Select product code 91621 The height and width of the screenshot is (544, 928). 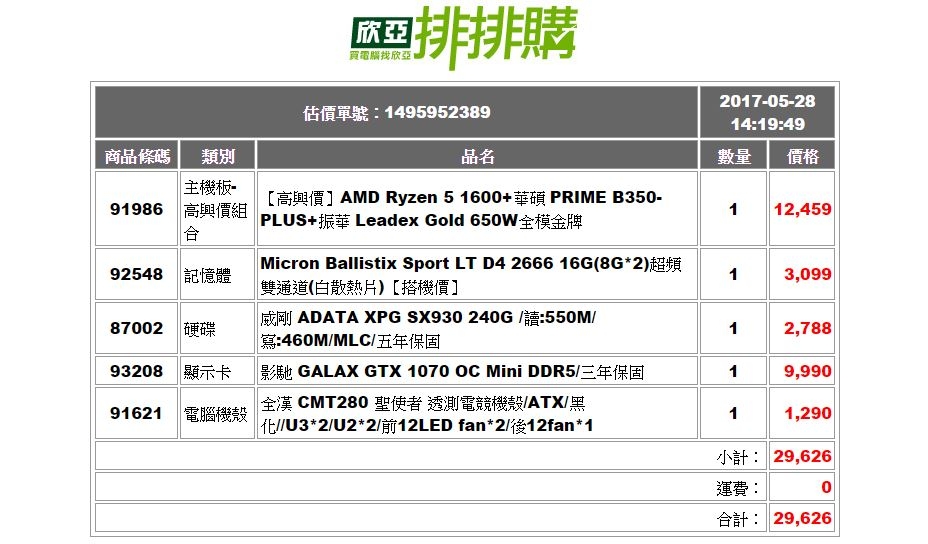136,413
